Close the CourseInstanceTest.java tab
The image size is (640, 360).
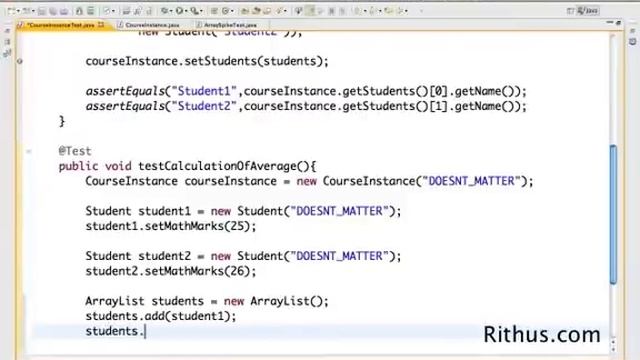coord(101,25)
